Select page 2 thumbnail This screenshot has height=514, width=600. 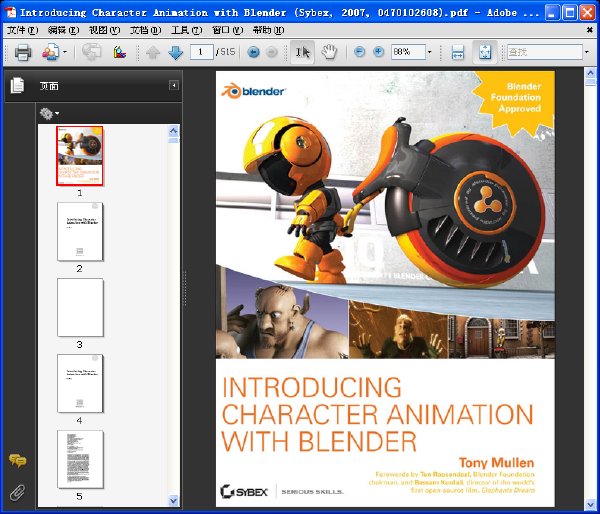[80, 232]
